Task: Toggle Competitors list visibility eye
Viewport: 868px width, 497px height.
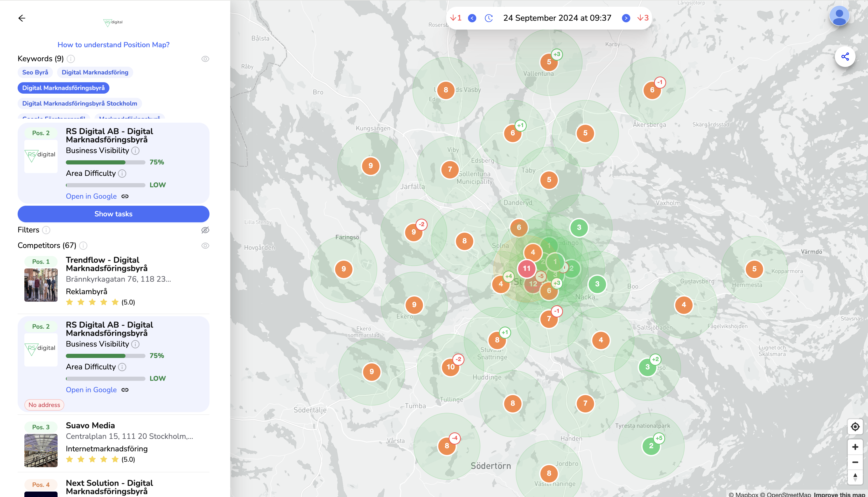Action: 205,246
